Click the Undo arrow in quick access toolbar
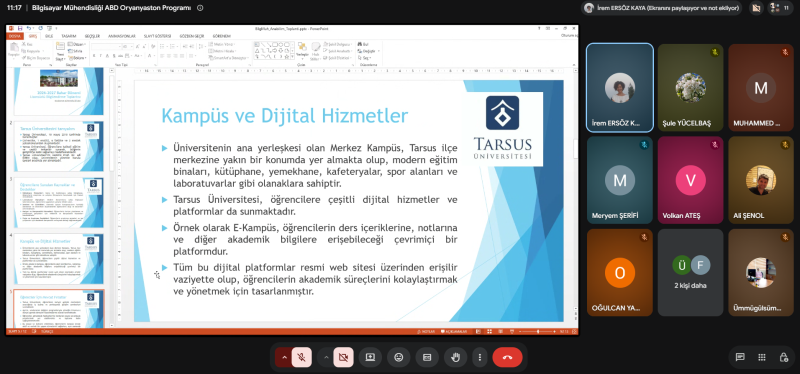Image resolution: width=800 pixels, height=374 pixels. tap(29, 28)
